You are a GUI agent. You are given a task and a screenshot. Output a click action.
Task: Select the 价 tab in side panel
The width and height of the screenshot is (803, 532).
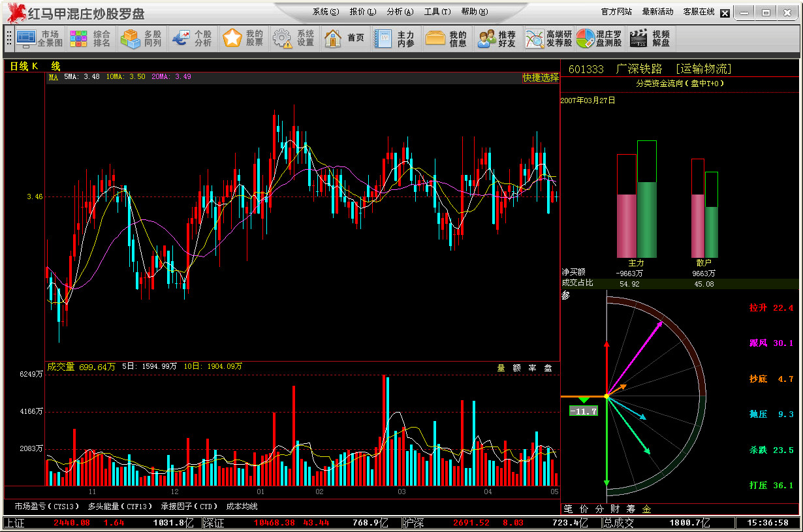click(584, 509)
